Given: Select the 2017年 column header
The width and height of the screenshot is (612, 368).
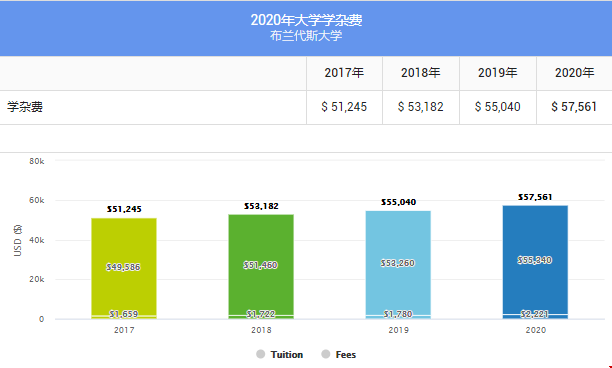Looking at the screenshot, I should click(344, 73).
